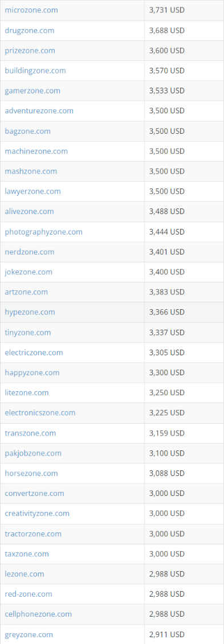This screenshot has height=644, width=224.
Task: Open electriczone.com domain link
Action: [x=34, y=352]
